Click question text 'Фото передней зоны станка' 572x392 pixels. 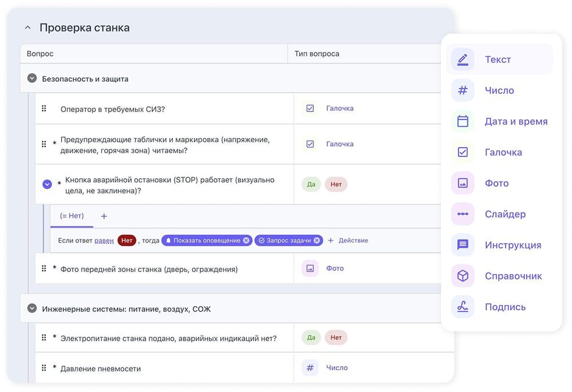149,269
